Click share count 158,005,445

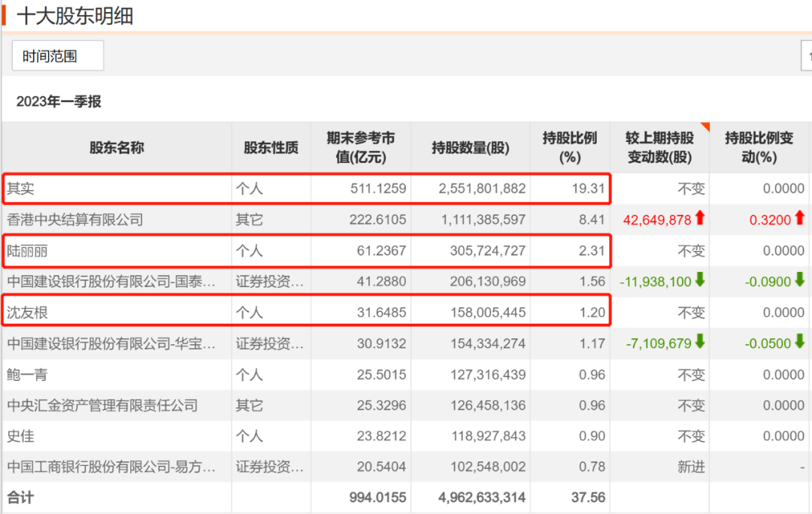488,312
